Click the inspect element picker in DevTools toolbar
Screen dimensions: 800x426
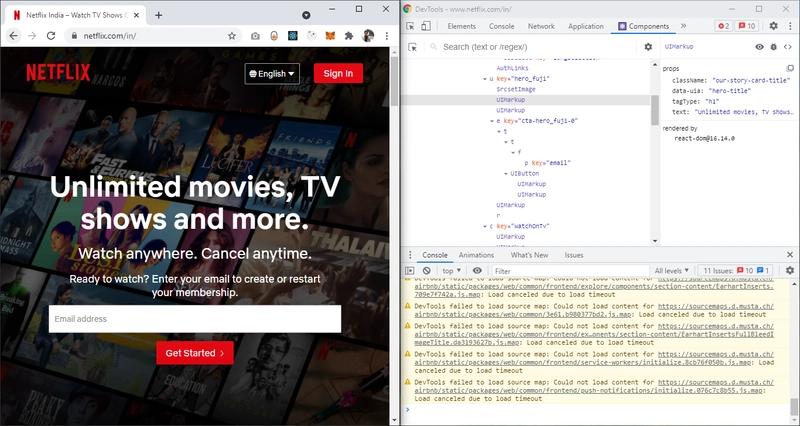pos(410,26)
